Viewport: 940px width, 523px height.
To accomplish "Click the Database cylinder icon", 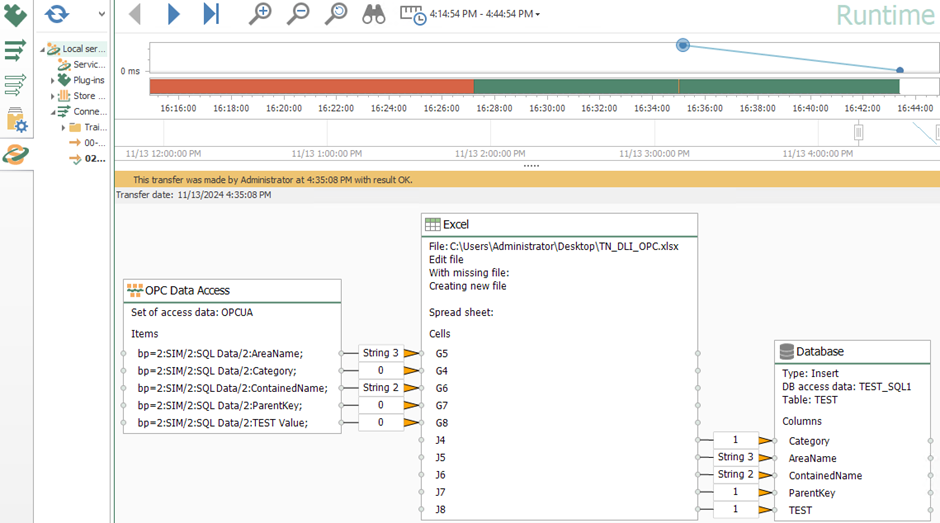I will coord(787,351).
